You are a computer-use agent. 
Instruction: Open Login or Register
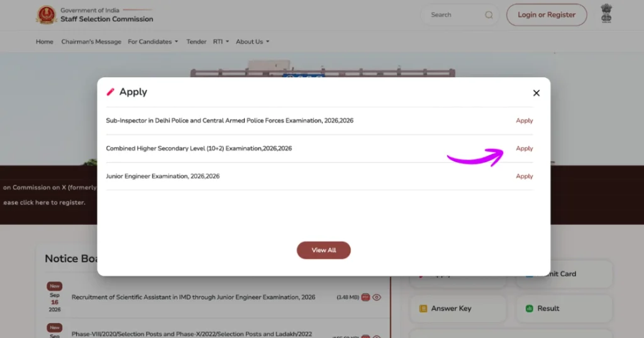(547, 15)
